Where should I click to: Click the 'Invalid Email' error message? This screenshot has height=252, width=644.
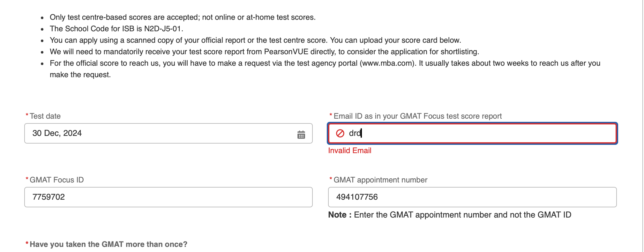(x=349, y=150)
